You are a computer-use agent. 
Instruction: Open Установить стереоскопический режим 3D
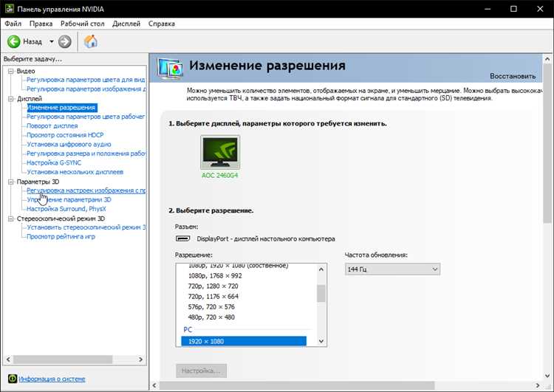click(x=86, y=227)
